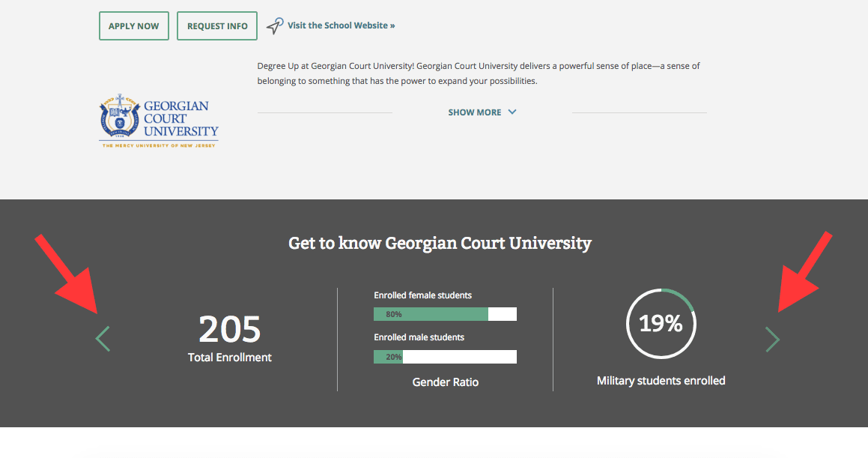The width and height of the screenshot is (868, 458).
Task: Open the Request Info form
Action: (x=217, y=26)
